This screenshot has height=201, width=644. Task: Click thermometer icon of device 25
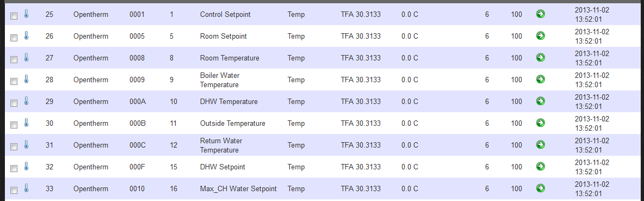tap(26, 14)
